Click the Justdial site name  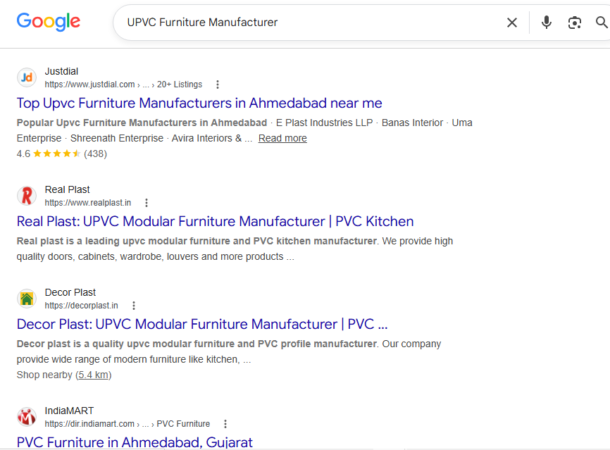[61, 71]
